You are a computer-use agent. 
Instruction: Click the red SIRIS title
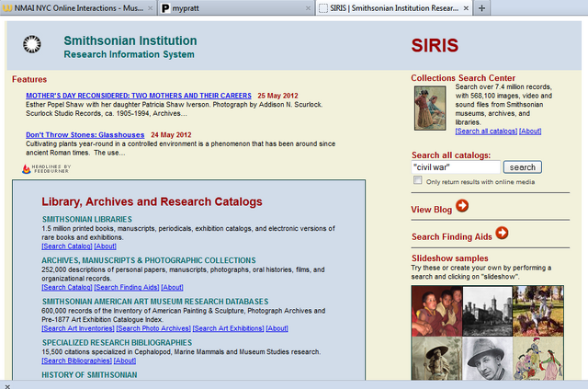coord(435,45)
